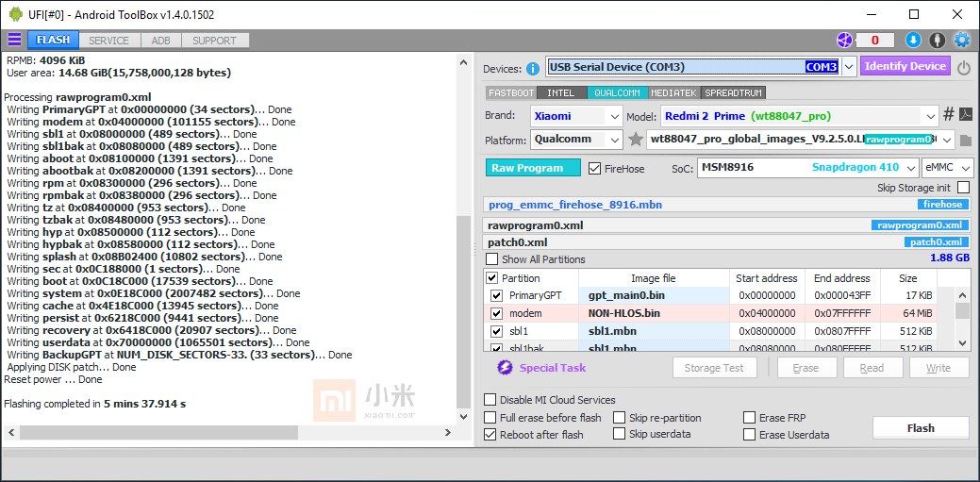
Task: Click the Read button
Action: coord(873,368)
